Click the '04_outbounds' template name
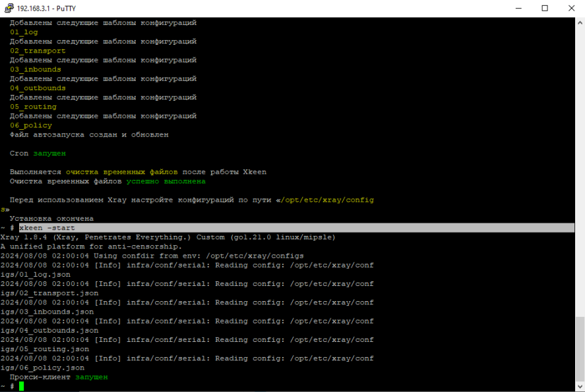Viewport: 585px width, 392px height. tap(38, 88)
